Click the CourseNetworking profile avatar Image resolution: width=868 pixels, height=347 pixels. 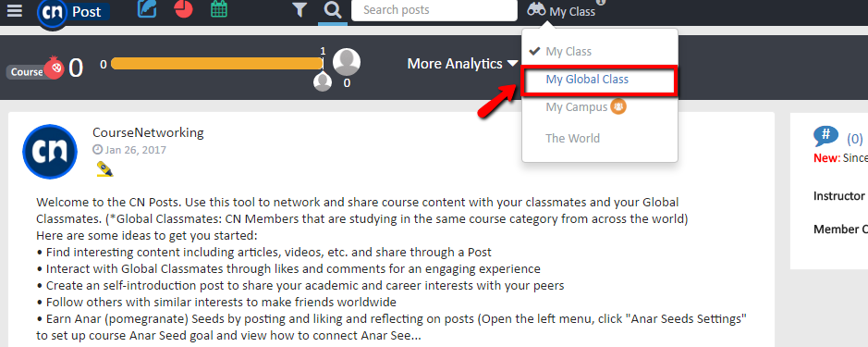pos(49,152)
